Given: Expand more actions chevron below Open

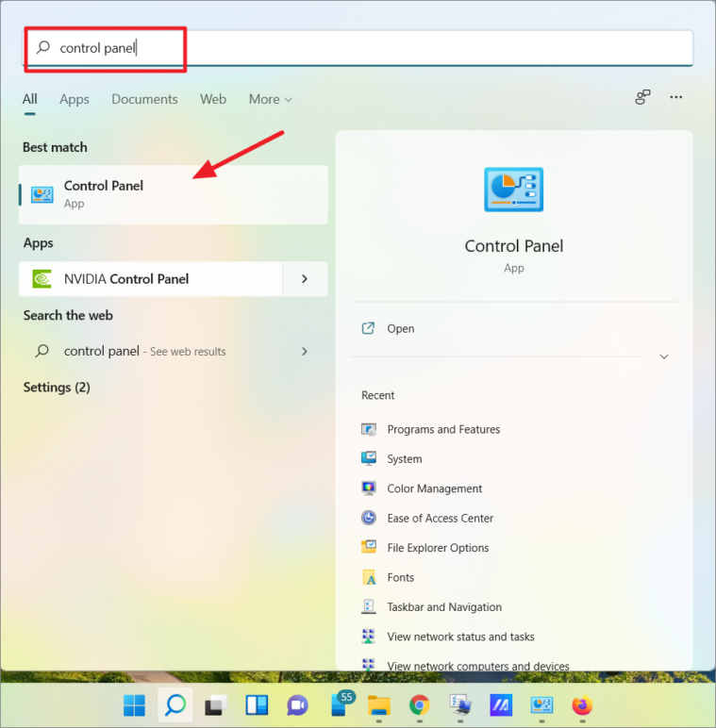Looking at the screenshot, I should point(664,356).
